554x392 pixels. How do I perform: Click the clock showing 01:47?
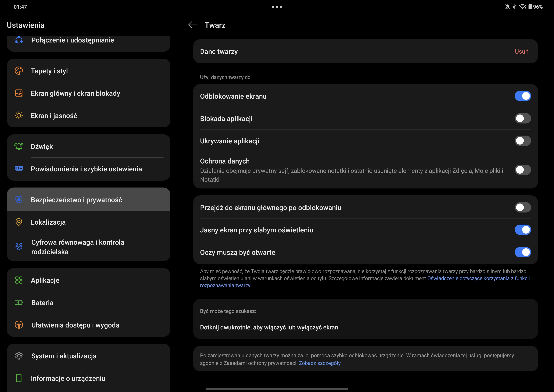[x=20, y=7]
